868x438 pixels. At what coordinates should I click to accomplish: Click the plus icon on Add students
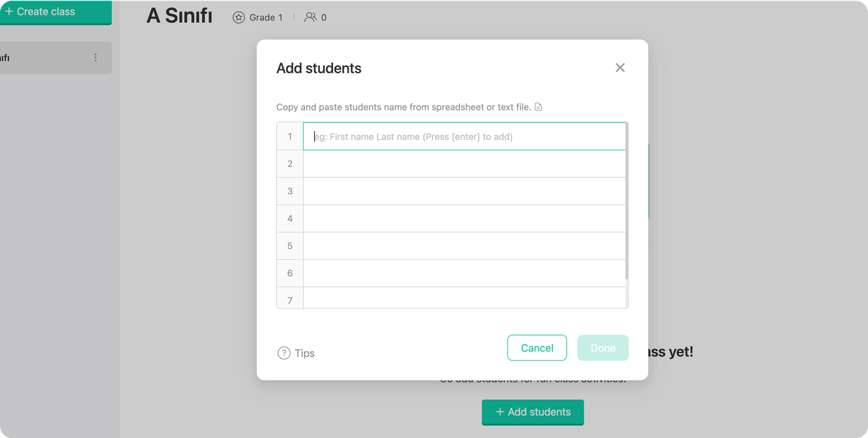pyautogui.click(x=500, y=412)
